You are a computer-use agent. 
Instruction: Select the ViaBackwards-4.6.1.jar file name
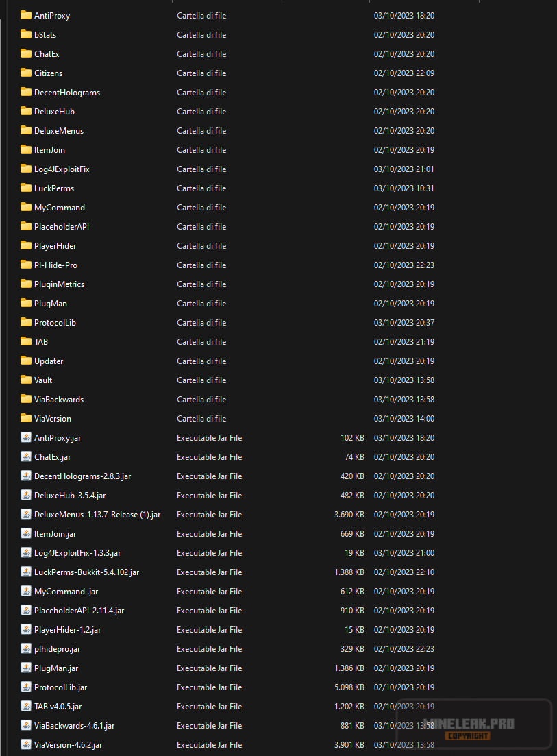coord(75,725)
